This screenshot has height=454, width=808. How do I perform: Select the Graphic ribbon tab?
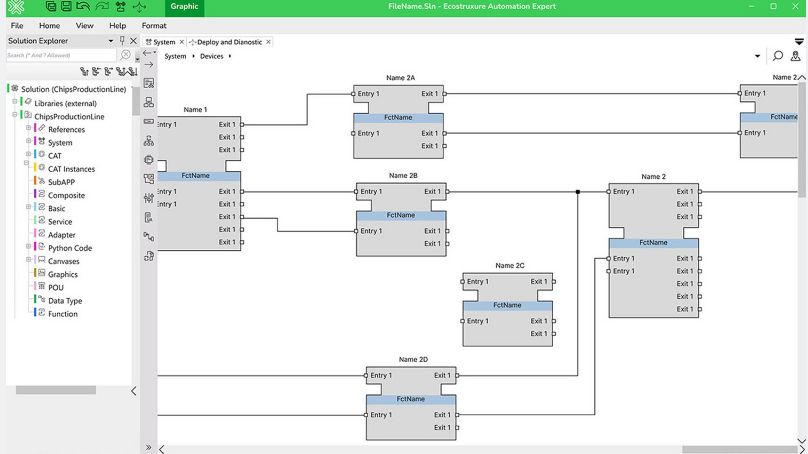pyautogui.click(x=184, y=7)
